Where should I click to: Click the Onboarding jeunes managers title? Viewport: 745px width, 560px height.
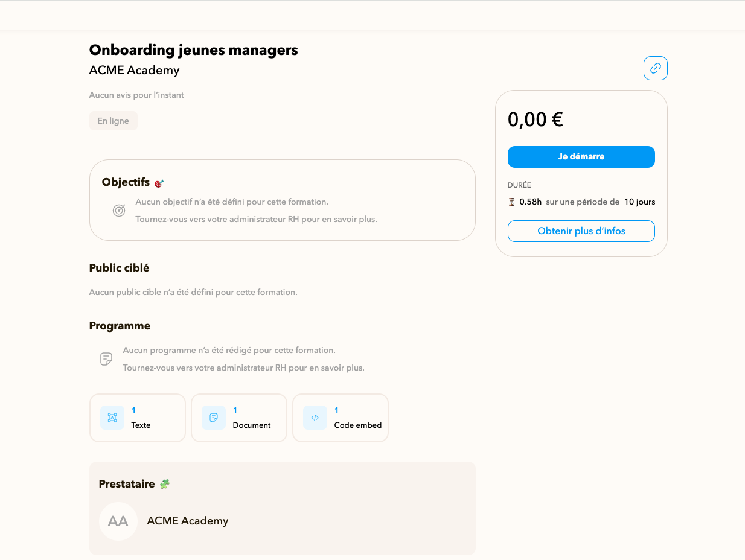(x=194, y=50)
